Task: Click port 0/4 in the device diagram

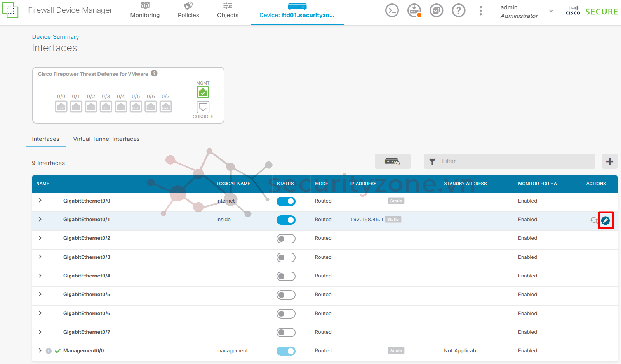Action: 121,106
